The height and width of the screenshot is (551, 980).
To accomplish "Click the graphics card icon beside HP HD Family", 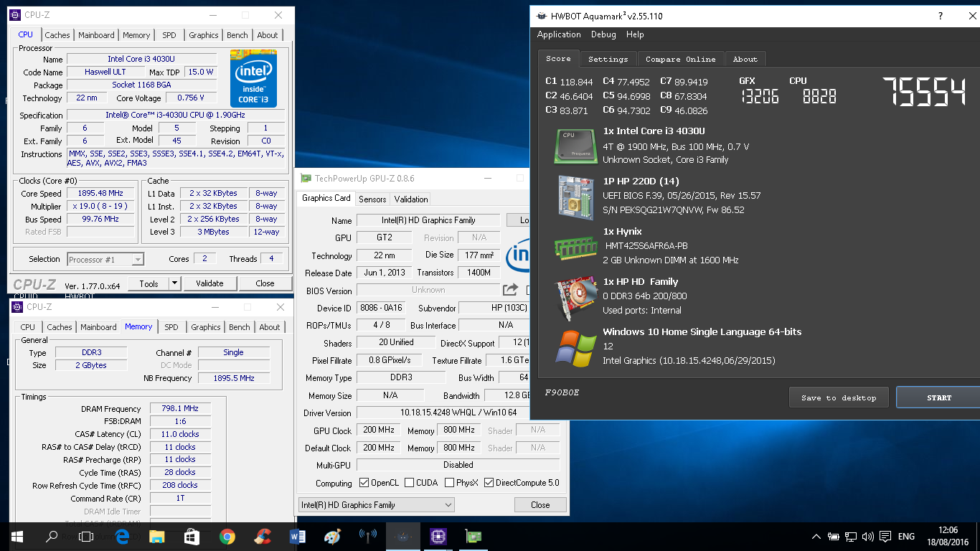I will (575, 298).
